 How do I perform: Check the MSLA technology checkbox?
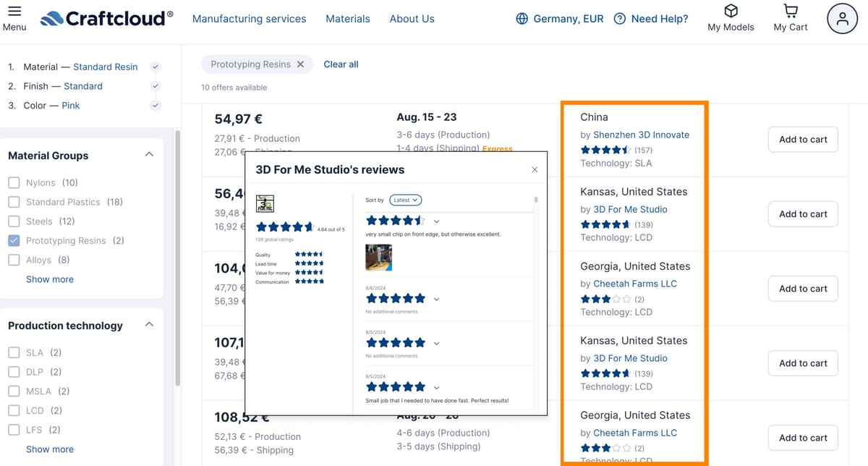(x=14, y=391)
